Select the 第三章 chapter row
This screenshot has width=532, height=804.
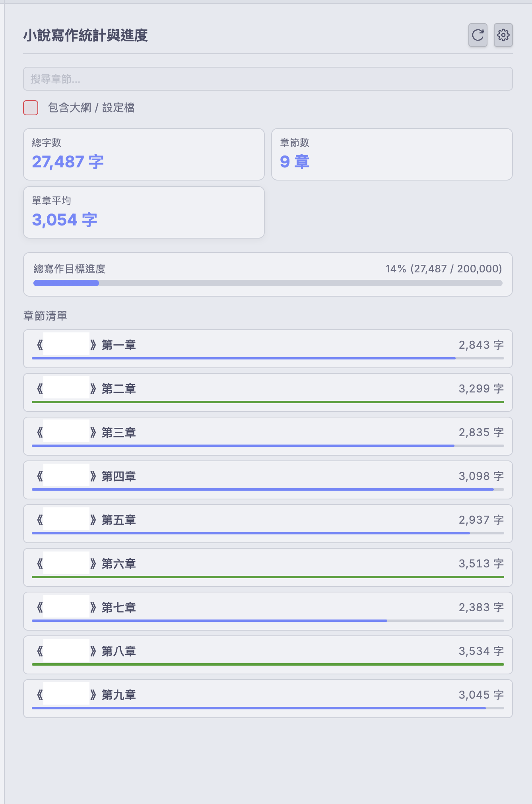268,436
